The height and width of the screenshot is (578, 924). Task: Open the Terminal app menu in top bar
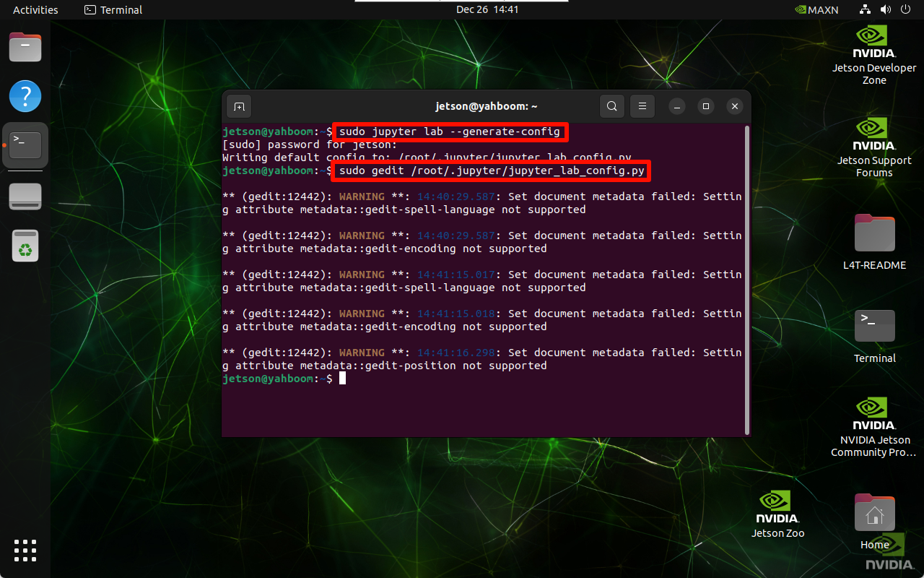[x=113, y=9]
